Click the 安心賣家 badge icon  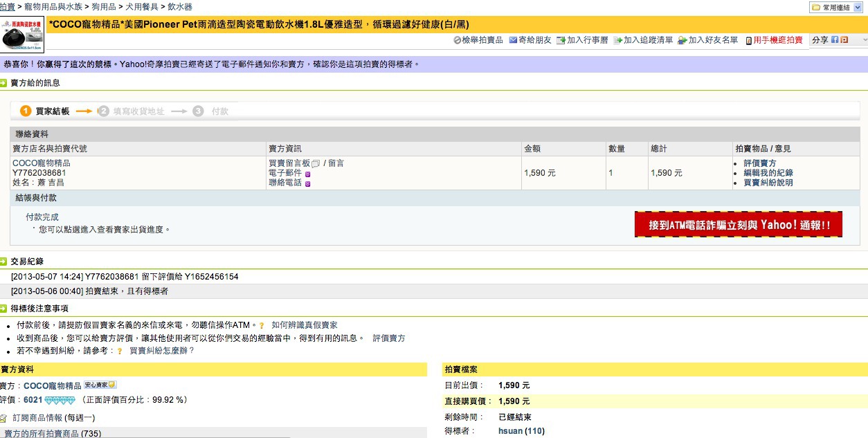pyautogui.click(x=100, y=385)
